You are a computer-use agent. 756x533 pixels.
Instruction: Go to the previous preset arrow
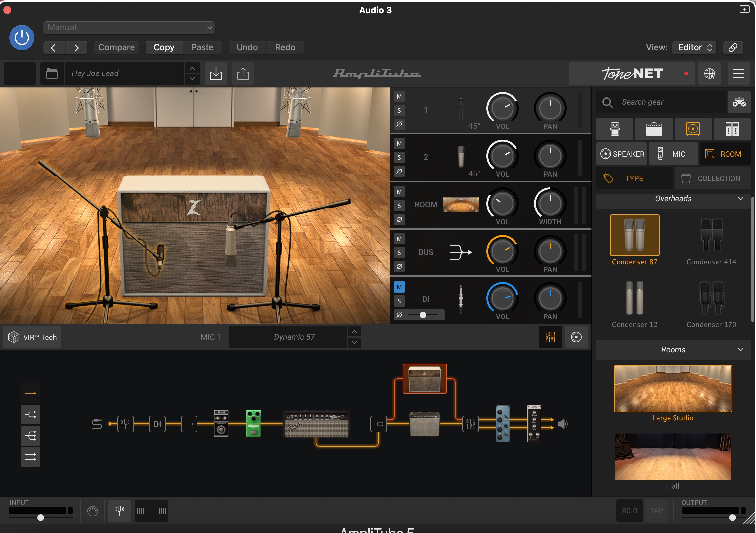tap(54, 48)
